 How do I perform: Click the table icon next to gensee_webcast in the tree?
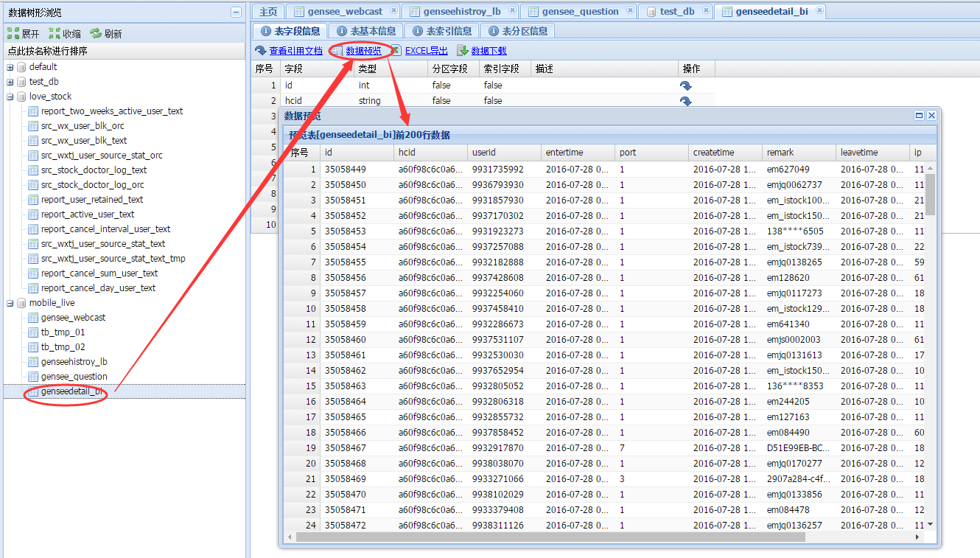33,318
